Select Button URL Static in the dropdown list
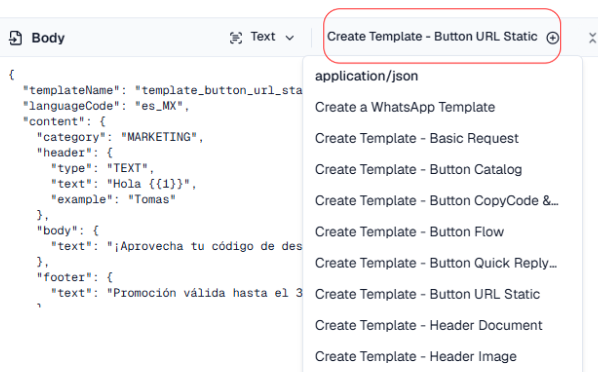This screenshot has width=598, height=372. tap(427, 294)
